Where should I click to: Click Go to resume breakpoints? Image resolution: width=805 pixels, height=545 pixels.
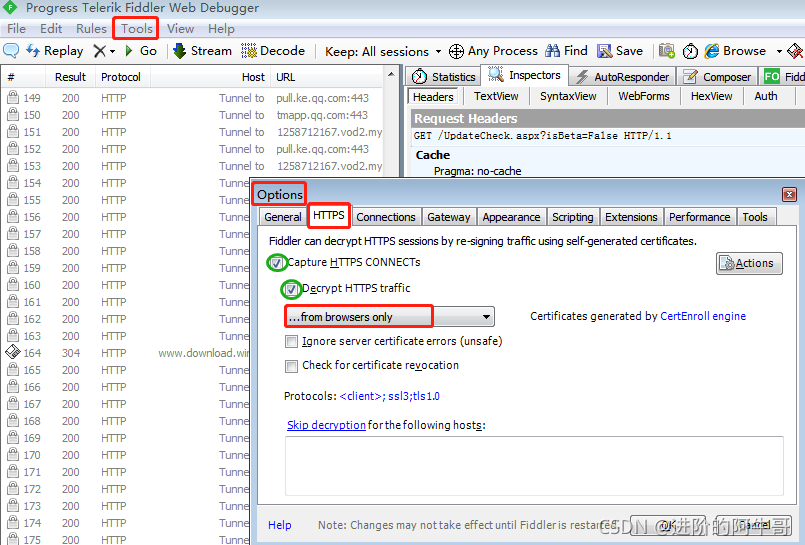click(141, 51)
